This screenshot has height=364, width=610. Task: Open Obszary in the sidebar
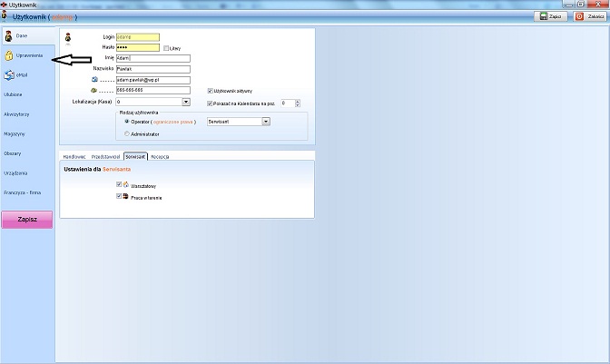click(x=13, y=153)
